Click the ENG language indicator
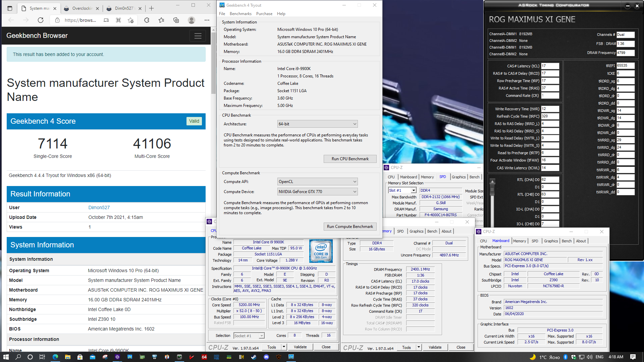 [x=599, y=357]
